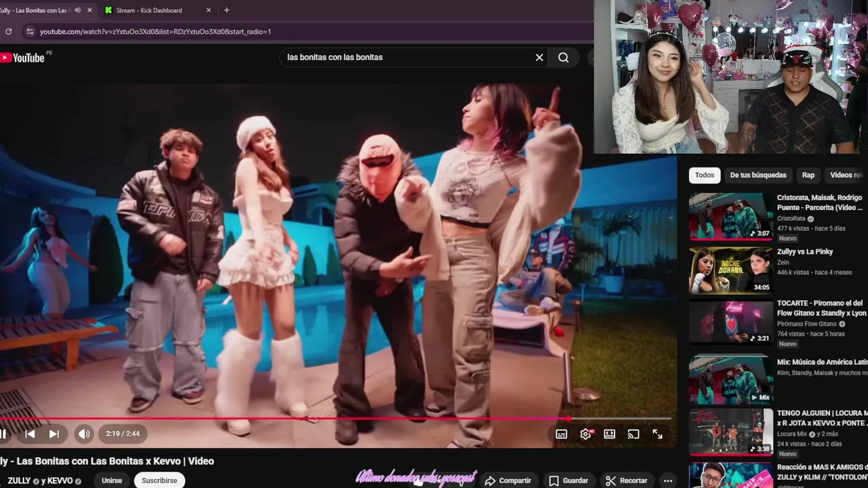Click the Zullyy vs La Pinky title
This screenshot has height=488, width=868.
pos(805,251)
